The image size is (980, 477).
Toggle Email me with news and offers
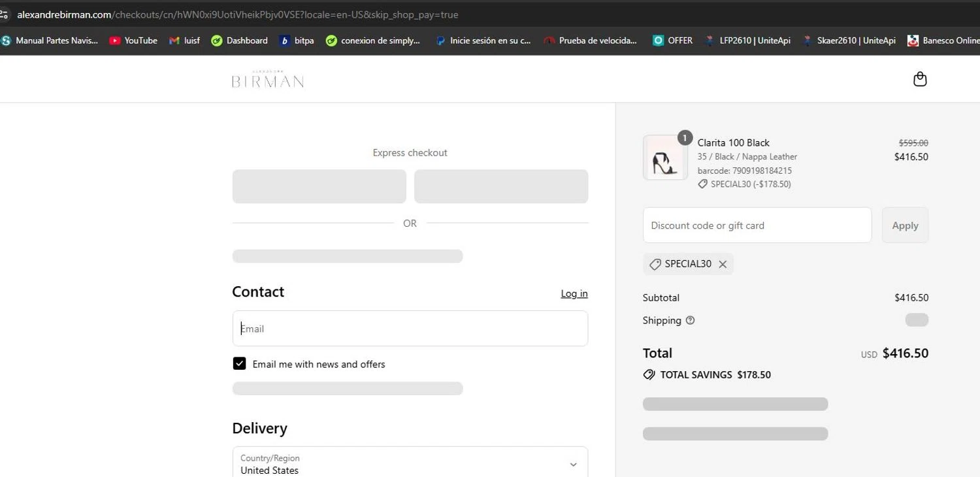point(239,364)
